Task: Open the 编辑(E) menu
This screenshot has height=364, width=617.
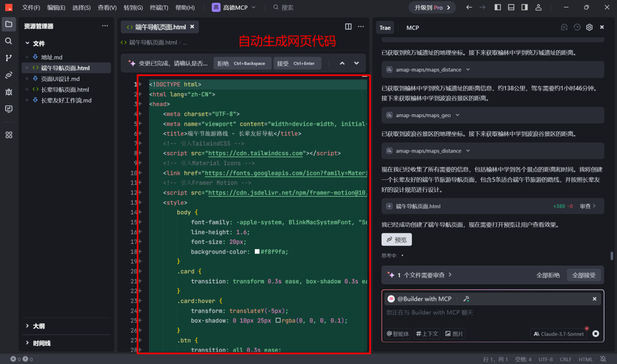Action: pos(56,7)
